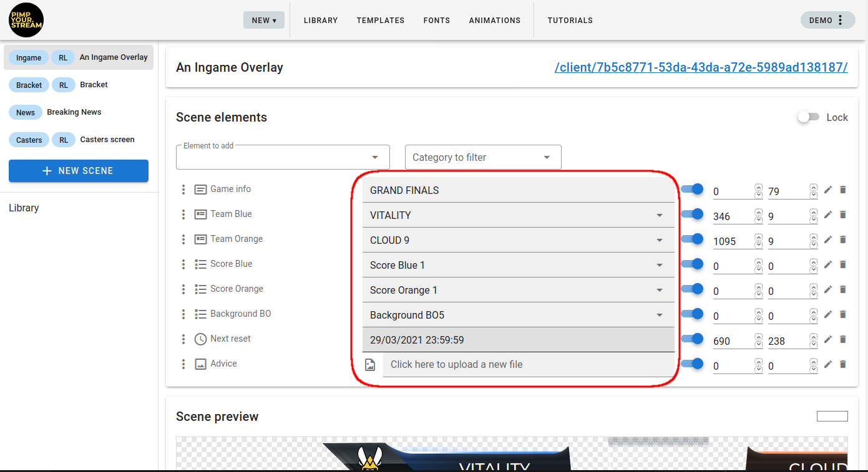Click the GRAND FINALS text field
Screen dimensions: 868x472
517,190
